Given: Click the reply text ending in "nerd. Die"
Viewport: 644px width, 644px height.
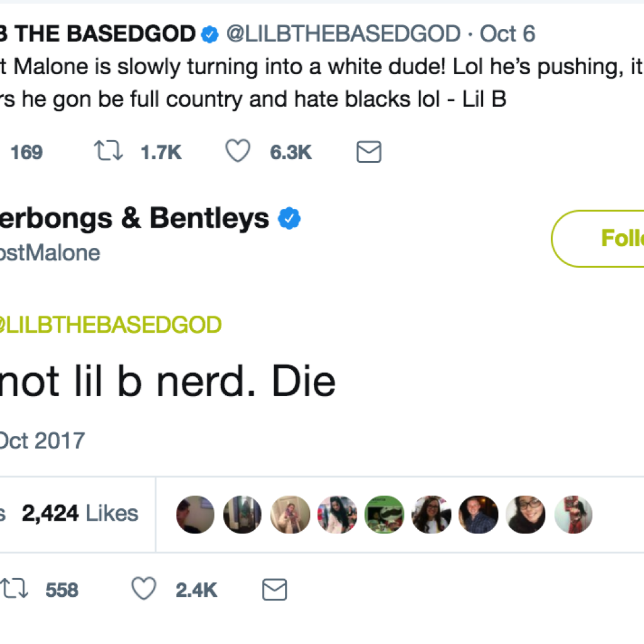Looking at the screenshot, I should [167, 380].
